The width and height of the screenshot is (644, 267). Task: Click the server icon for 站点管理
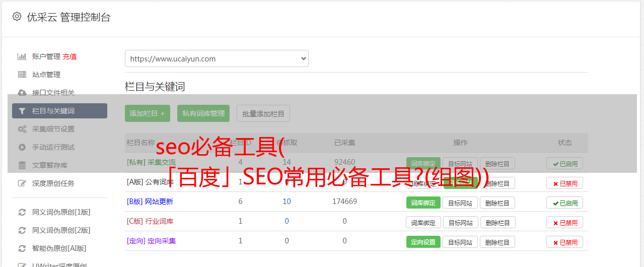[x=22, y=75]
